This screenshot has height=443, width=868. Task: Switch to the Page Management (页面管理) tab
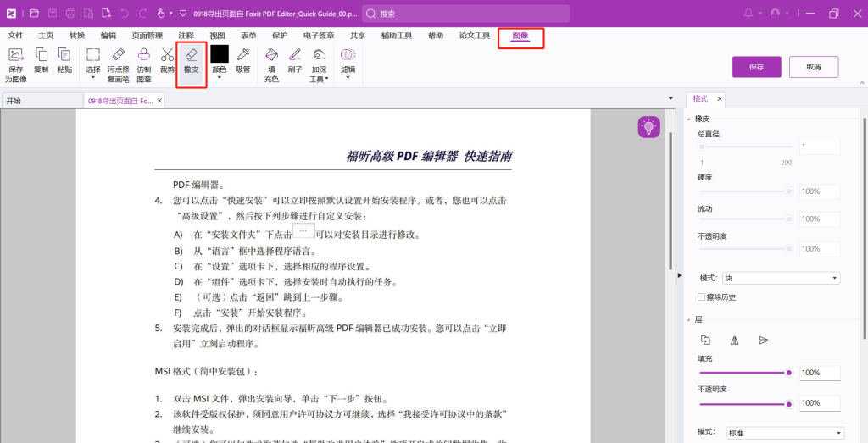coord(147,36)
